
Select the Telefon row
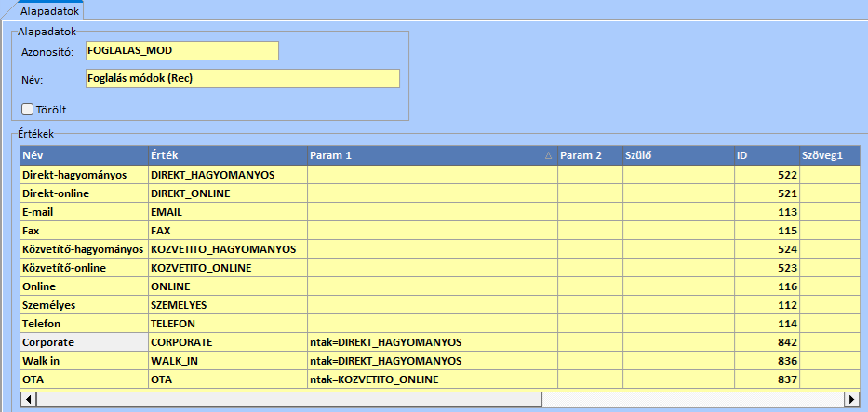pyautogui.click(x=83, y=324)
